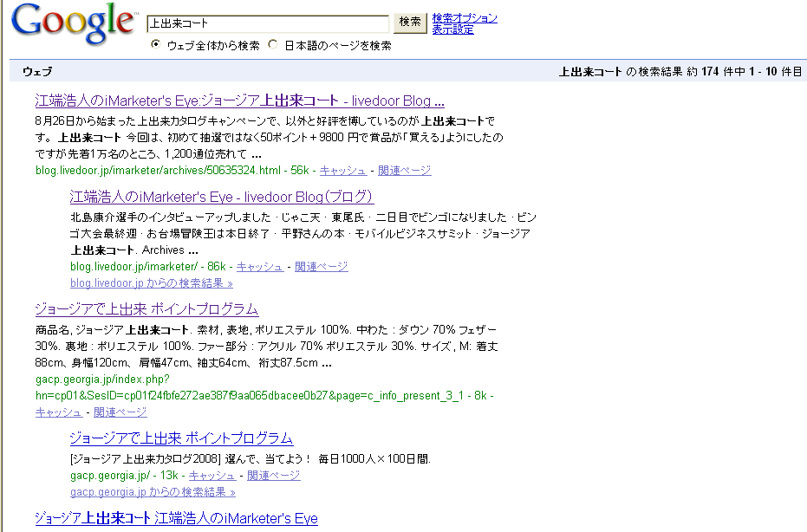Image resolution: width=807 pixels, height=532 pixels.
Task: Open cached page for archives/50635324.html result
Action: 342,171
